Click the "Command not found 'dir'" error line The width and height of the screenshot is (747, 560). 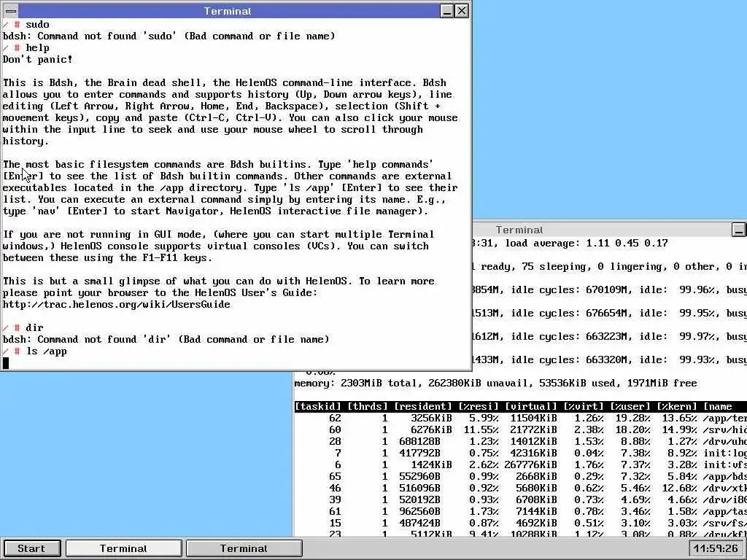(166, 340)
